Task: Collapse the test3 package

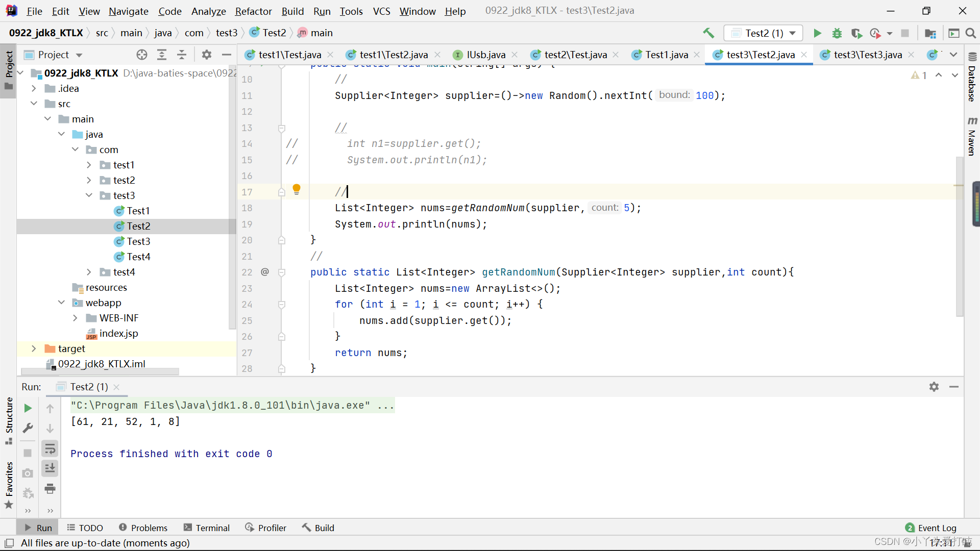Action: point(89,195)
